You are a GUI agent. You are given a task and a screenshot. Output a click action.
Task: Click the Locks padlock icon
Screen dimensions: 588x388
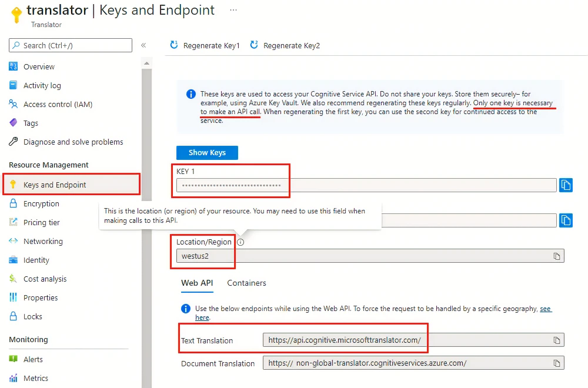[13, 316]
